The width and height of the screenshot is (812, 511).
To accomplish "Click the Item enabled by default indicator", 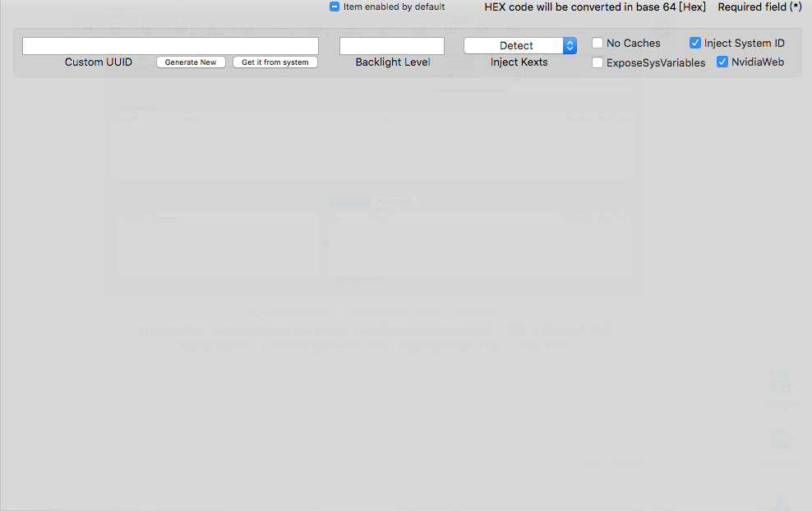I will (x=334, y=7).
